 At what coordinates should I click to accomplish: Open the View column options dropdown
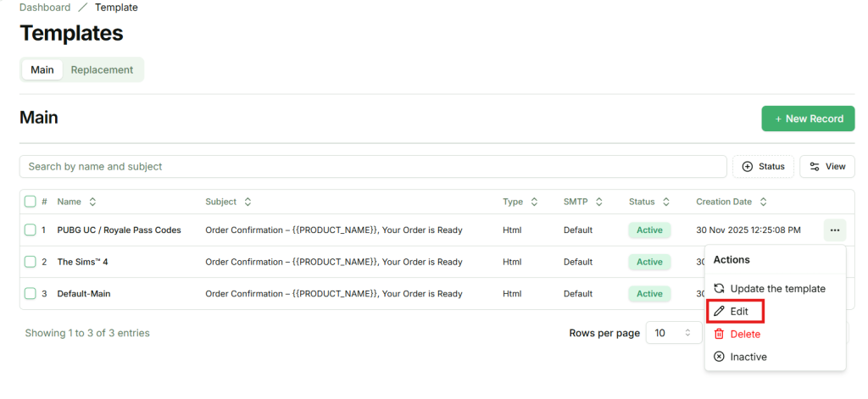826,166
